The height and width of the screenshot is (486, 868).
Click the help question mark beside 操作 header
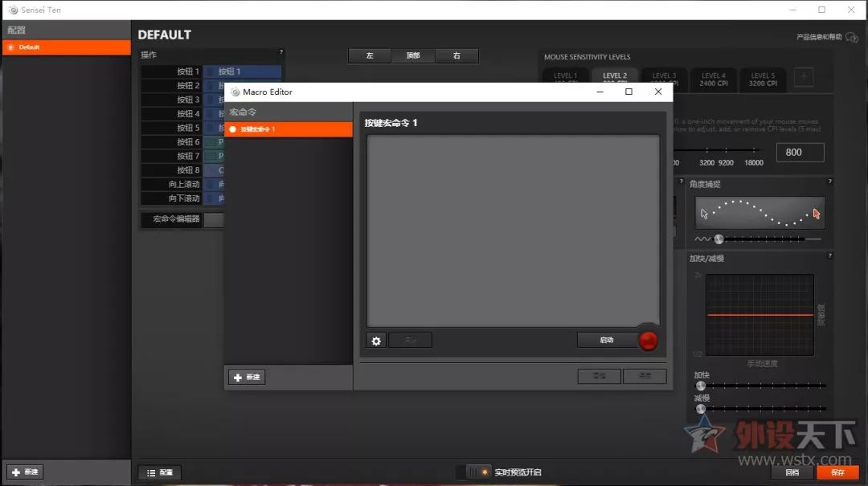[280, 52]
